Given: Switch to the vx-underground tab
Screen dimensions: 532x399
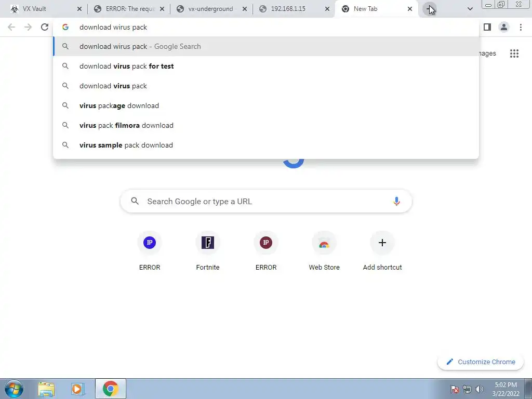Looking at the screenshot, I should click(x=211, y=9).
